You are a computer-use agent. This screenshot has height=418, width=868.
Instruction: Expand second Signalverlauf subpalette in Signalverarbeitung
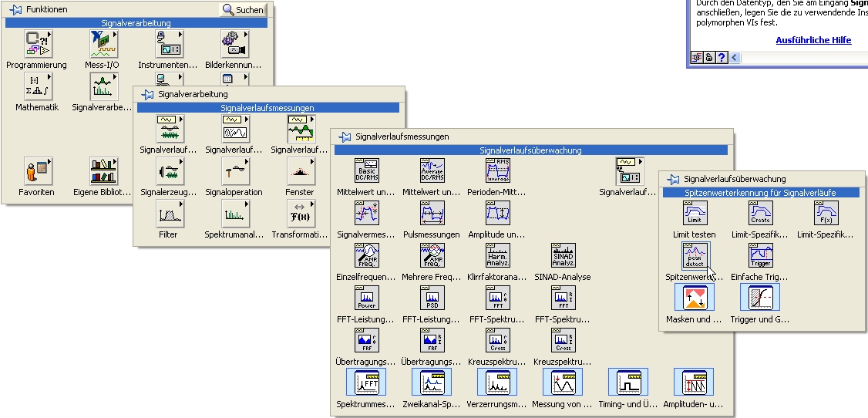(x=235, y=129)
